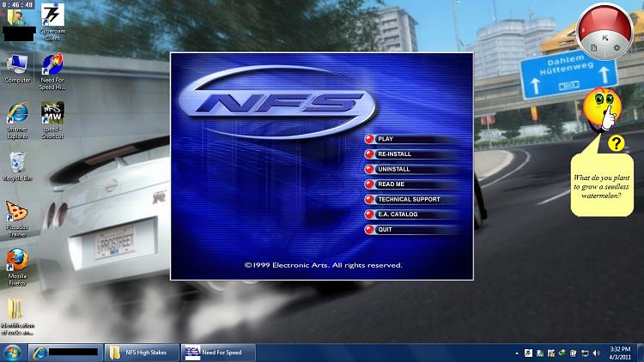The width and height of the screenshot is (644, 362).
Task: Click the red Kaspersky gadget status dome
Action: click(x=605, y=22)
